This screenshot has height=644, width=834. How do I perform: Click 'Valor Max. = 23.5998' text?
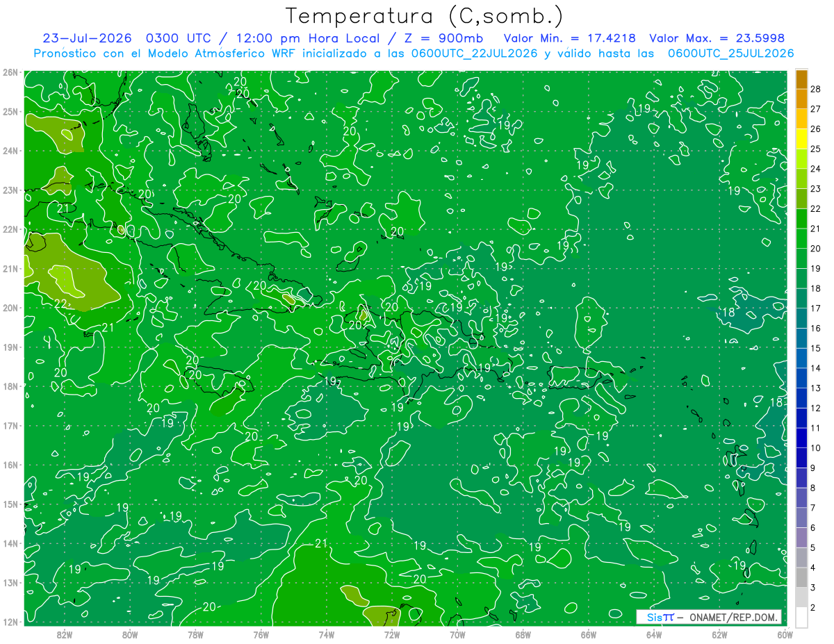tap(717, 38)
